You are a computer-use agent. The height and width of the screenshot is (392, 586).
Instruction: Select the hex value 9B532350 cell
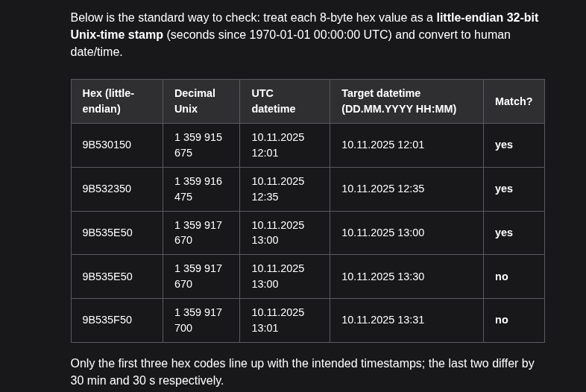[107, 189]
